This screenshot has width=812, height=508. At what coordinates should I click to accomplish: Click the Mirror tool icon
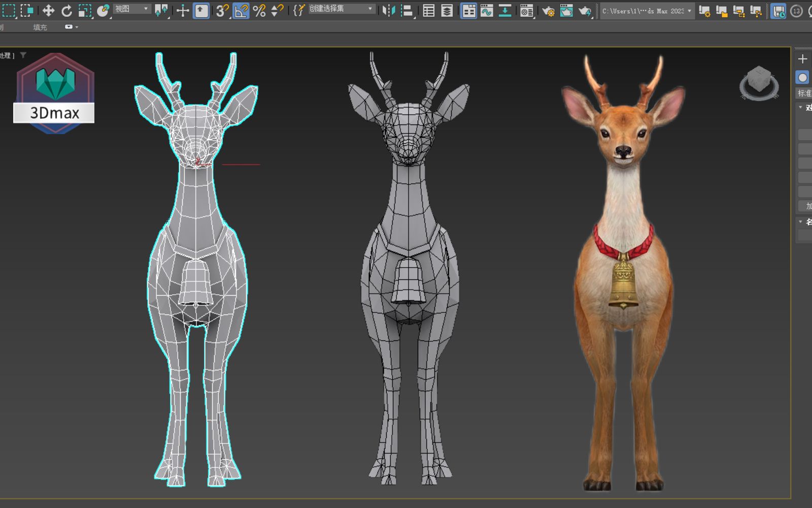(388, 9)
